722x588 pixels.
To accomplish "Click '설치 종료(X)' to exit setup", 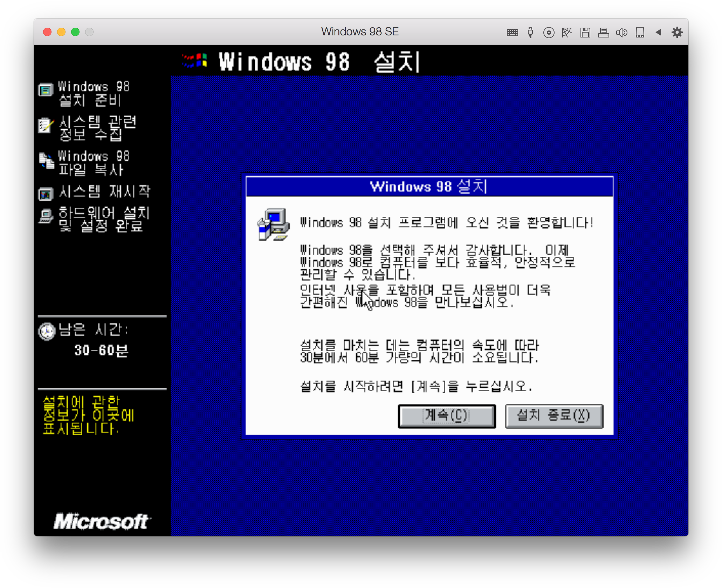I will (553, 416).
